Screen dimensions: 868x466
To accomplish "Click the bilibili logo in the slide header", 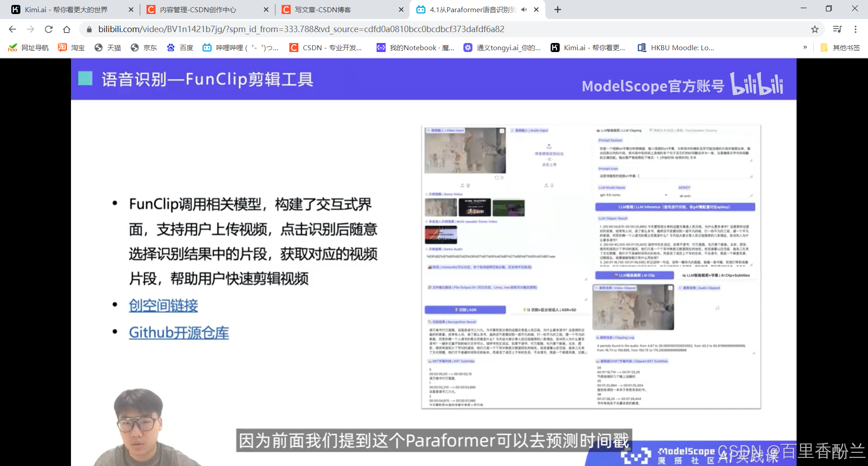I will (757, 84).
